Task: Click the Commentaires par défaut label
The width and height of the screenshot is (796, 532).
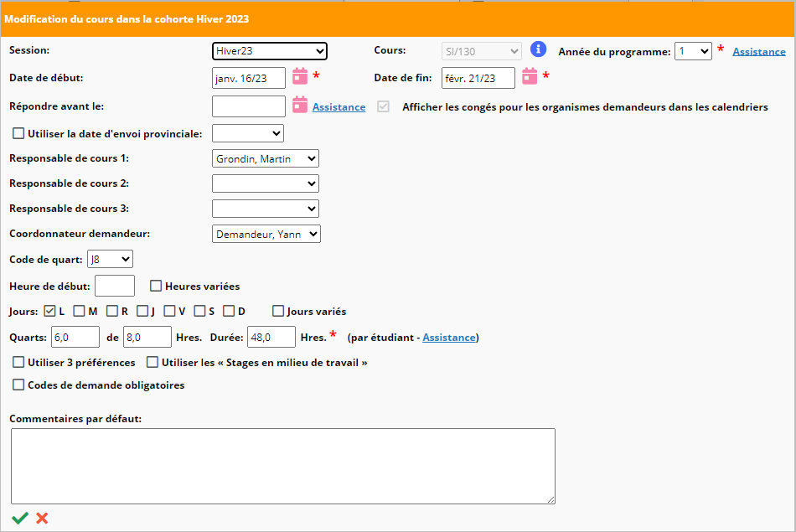Action: click(75, 419)
